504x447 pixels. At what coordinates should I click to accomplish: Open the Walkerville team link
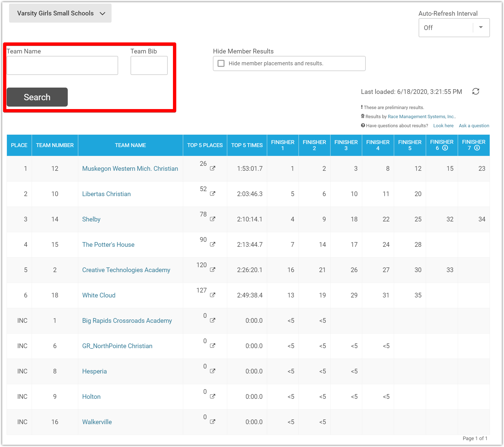pyautogui.click(x=97, y=422)
